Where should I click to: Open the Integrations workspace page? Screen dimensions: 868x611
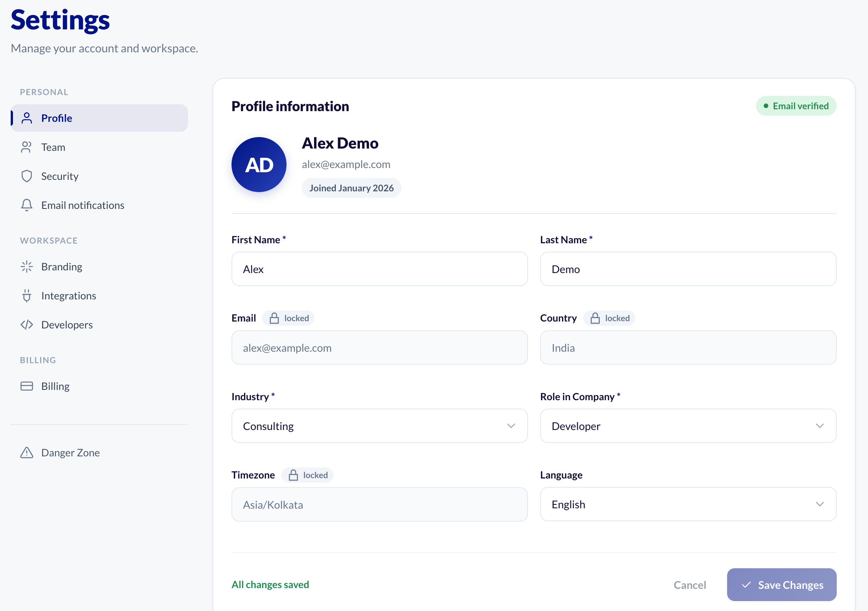click(99, 296)
